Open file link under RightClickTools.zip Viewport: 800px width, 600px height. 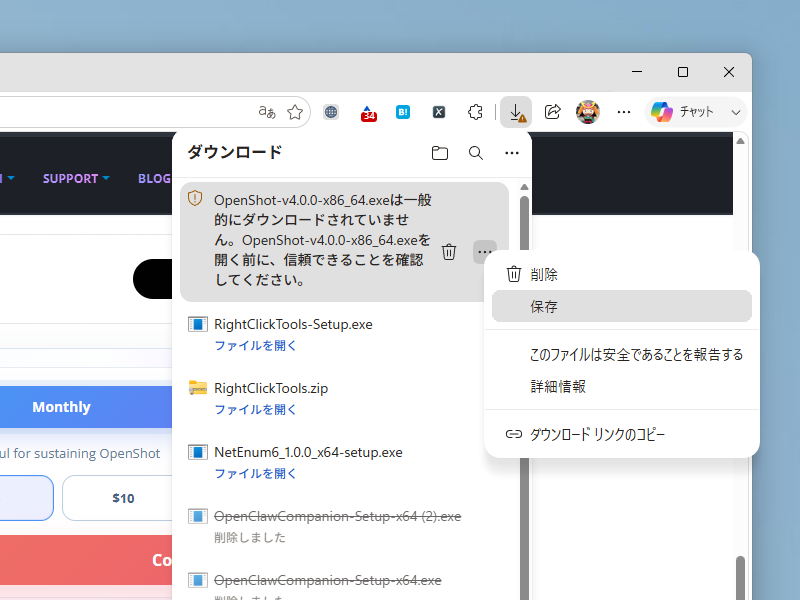[255, 409]
